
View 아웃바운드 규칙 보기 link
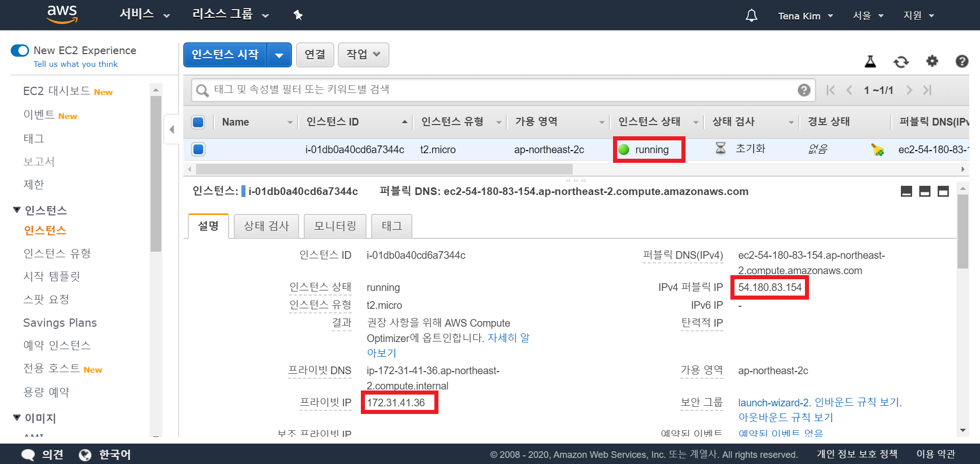(x=786, y=418)
